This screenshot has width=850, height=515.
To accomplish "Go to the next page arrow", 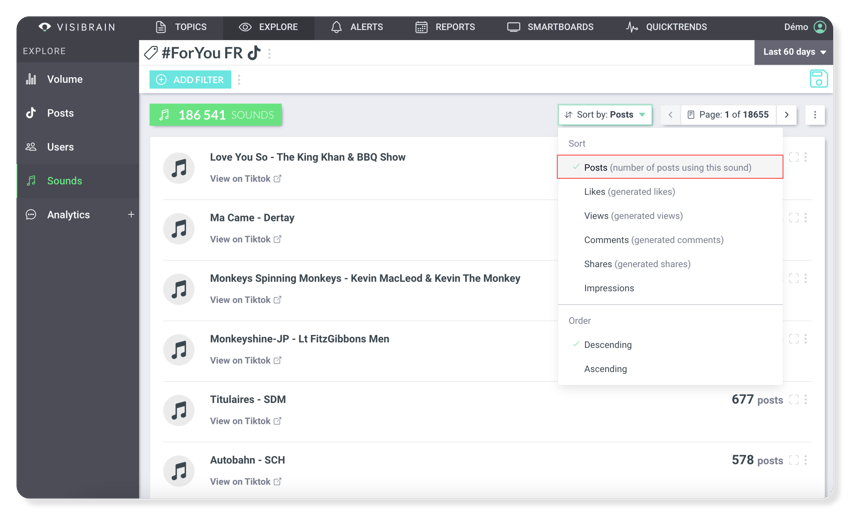I will click(x=787, y=114).
